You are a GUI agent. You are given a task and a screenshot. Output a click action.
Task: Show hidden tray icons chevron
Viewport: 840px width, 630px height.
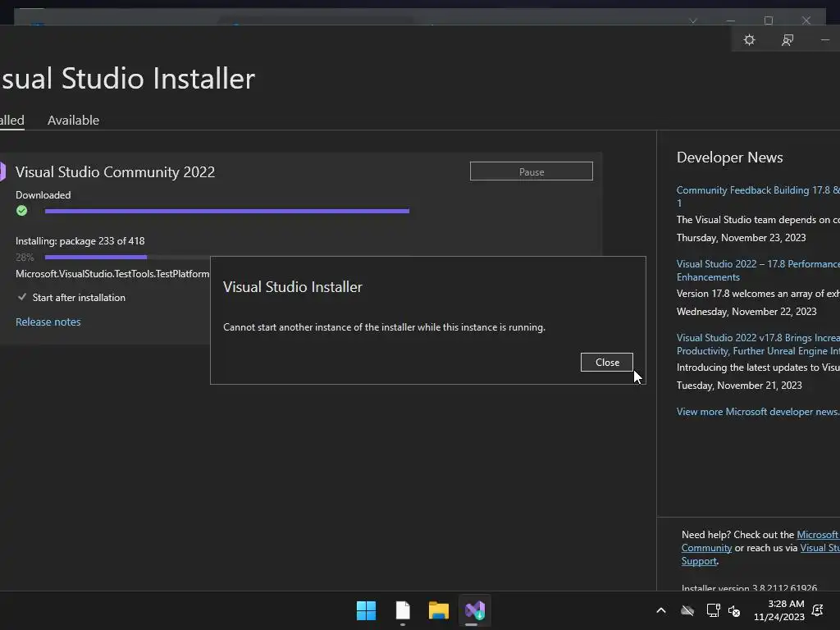[x=661, y=610]
